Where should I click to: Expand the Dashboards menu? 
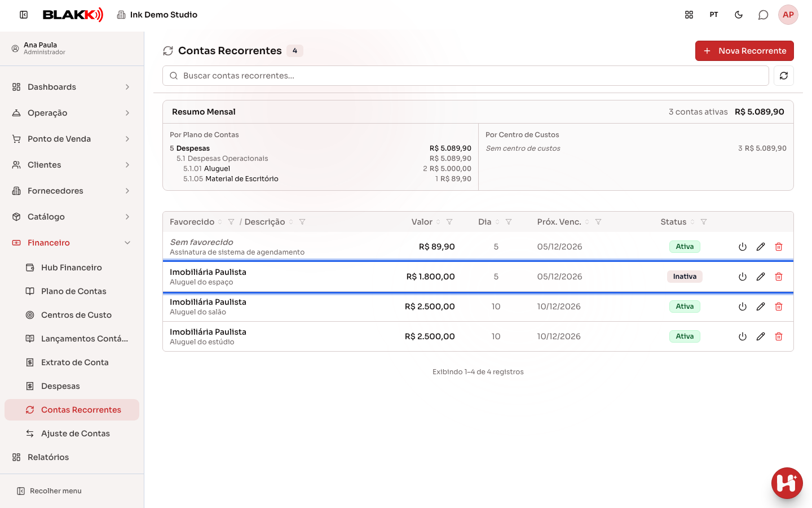click(72, 87)
